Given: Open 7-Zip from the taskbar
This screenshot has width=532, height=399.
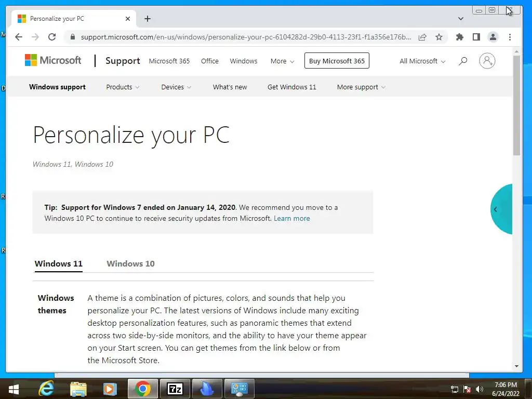Looking at the screenshot, I should pos(175,389).
